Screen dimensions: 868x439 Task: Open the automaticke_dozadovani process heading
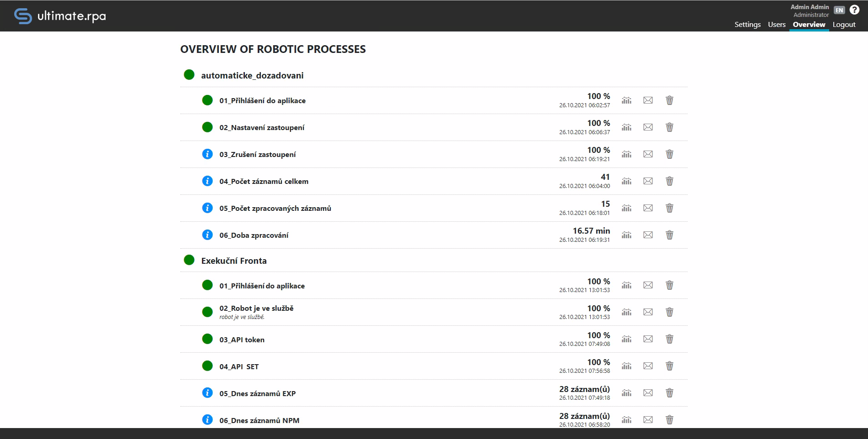pos(252,75)
